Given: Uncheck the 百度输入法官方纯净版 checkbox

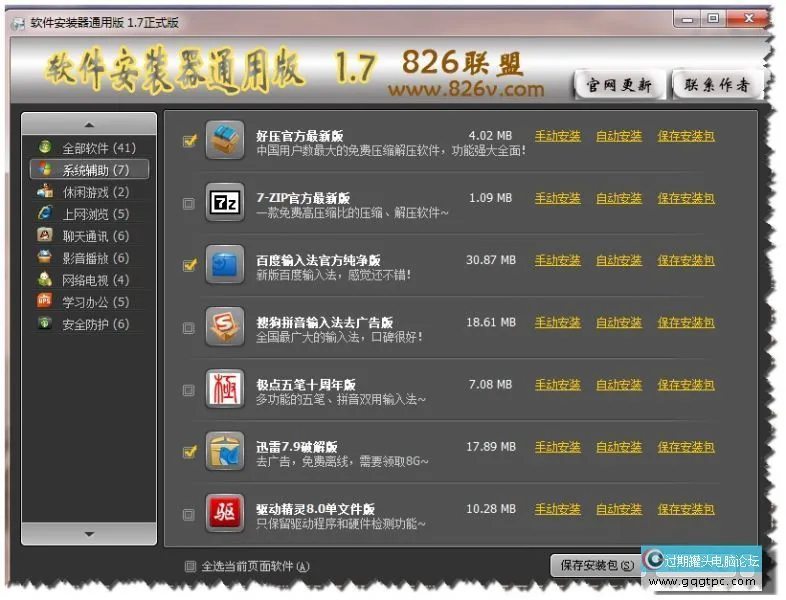Looking at the screenshot, I should pyautogui.click(x=189, y=265).
